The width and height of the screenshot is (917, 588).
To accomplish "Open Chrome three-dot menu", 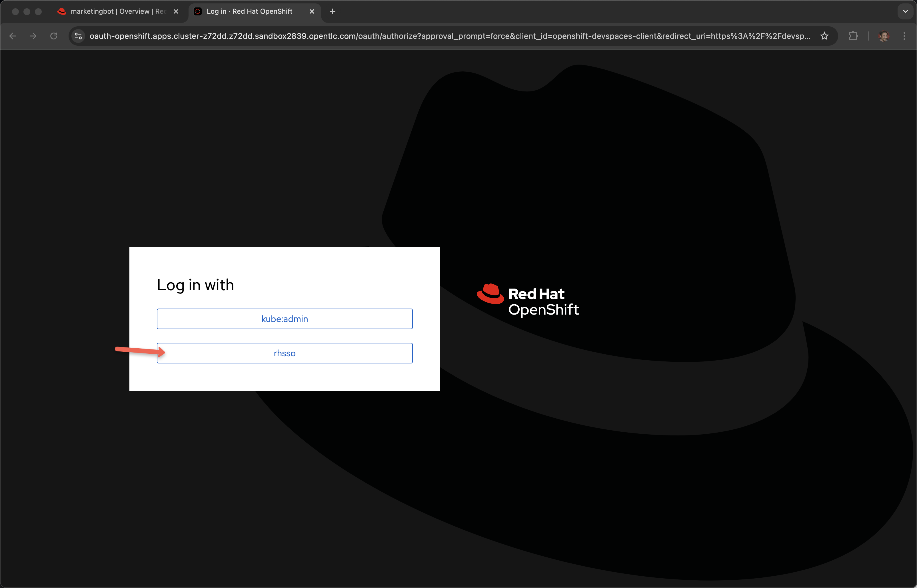I will click(x=904, y=36).
